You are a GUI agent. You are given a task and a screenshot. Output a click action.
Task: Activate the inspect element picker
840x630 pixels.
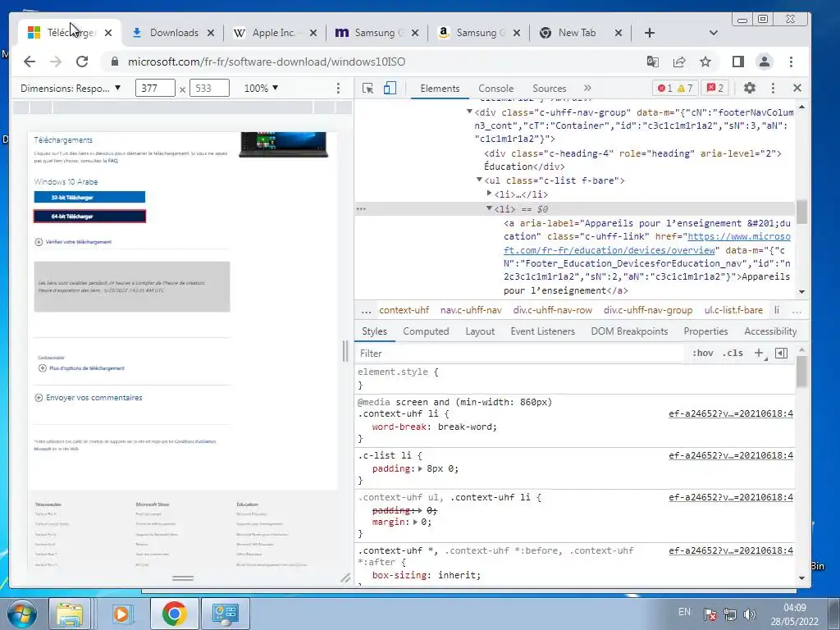coord(367,88)
